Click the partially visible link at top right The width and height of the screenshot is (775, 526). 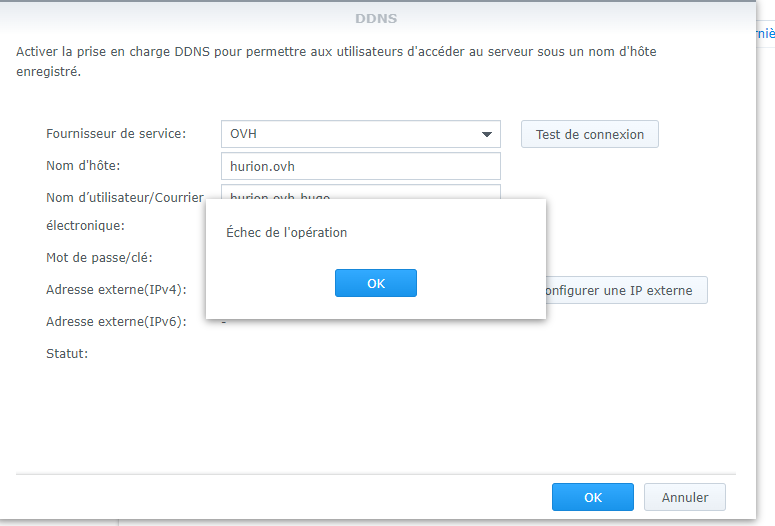[767, 32]
